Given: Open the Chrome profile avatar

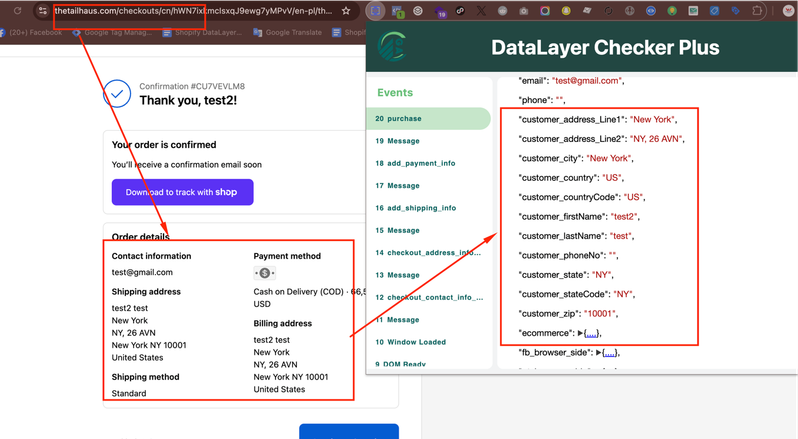Looking at the screenshot, I should coord(788,11).
